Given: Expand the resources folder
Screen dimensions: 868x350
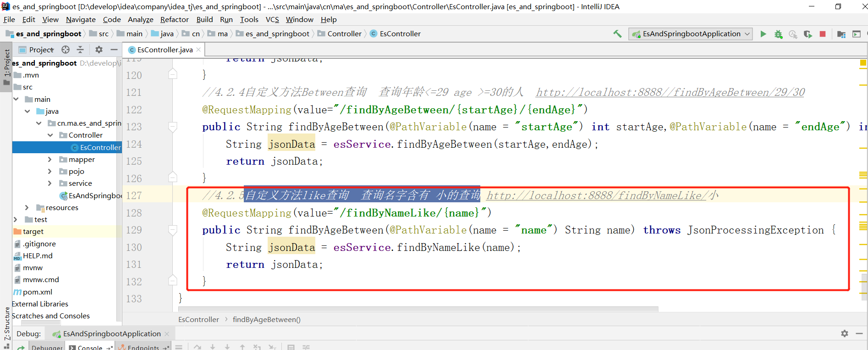Looking at the screenshot, I should [x=27, y=207].
